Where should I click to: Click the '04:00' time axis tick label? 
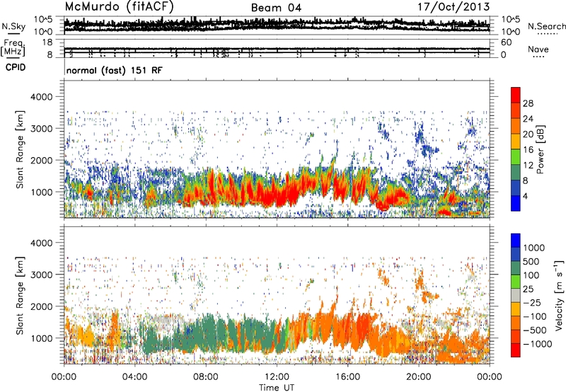(134, 377)
